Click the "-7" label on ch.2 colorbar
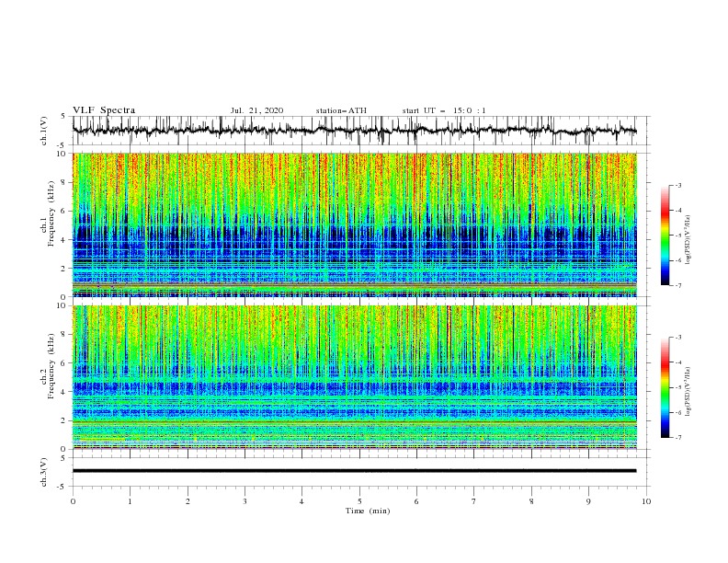Image resolution: width=728 pixels, height=563 pixels. pos(677,437)
